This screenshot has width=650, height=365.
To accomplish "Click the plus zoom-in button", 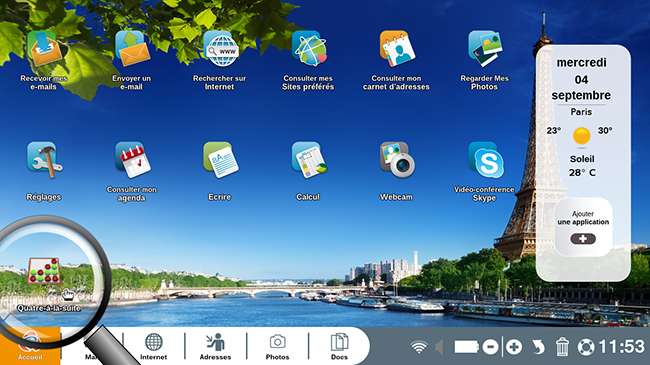I will tap(514, 347).
